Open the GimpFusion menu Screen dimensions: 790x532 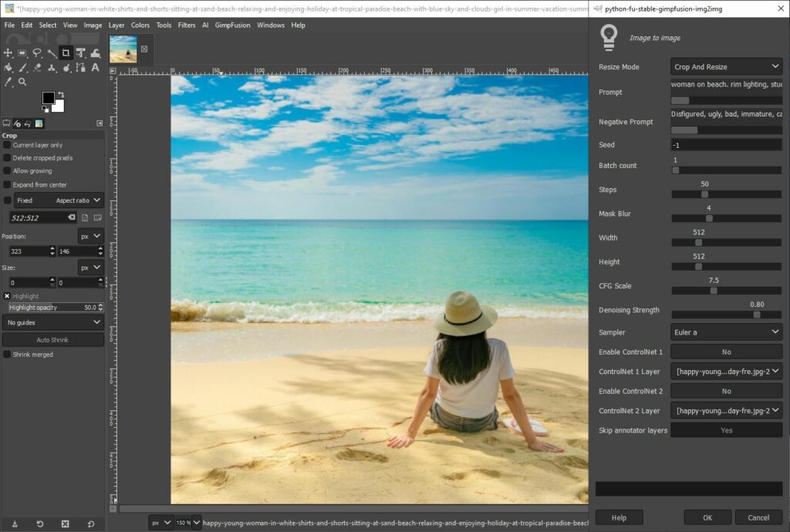(x=232, y=25)
